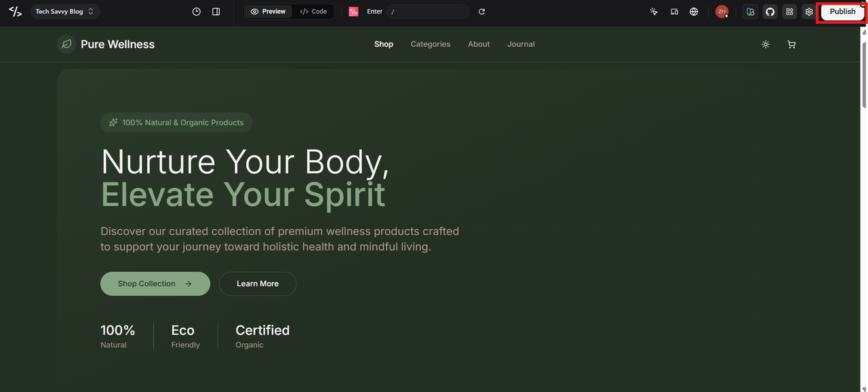The image size is (868, 392).
Task: Open the GitHub integration
Action: [x=770, y=12]
